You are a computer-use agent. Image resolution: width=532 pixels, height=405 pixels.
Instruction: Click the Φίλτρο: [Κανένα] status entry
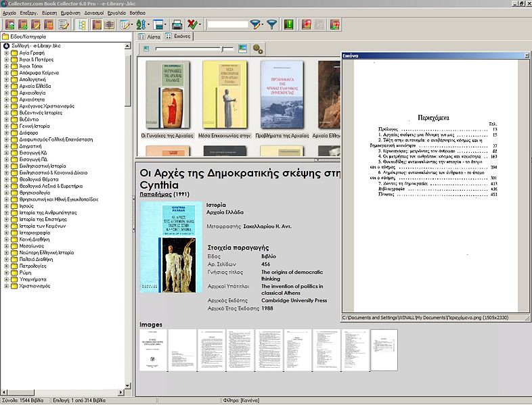[241, 400]
